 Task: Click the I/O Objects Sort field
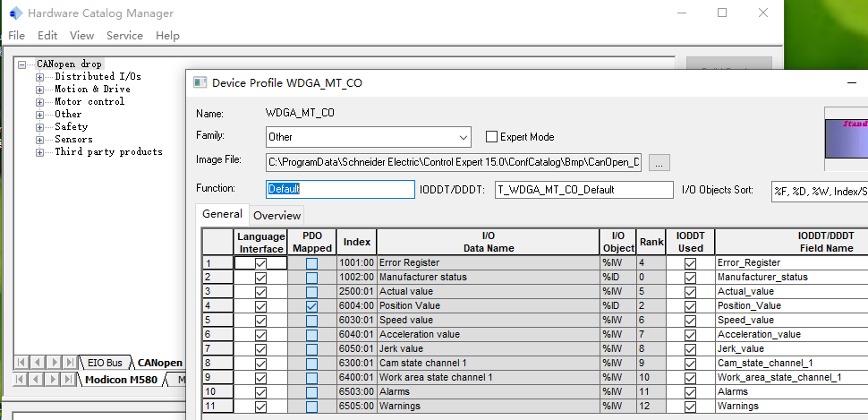820,191
